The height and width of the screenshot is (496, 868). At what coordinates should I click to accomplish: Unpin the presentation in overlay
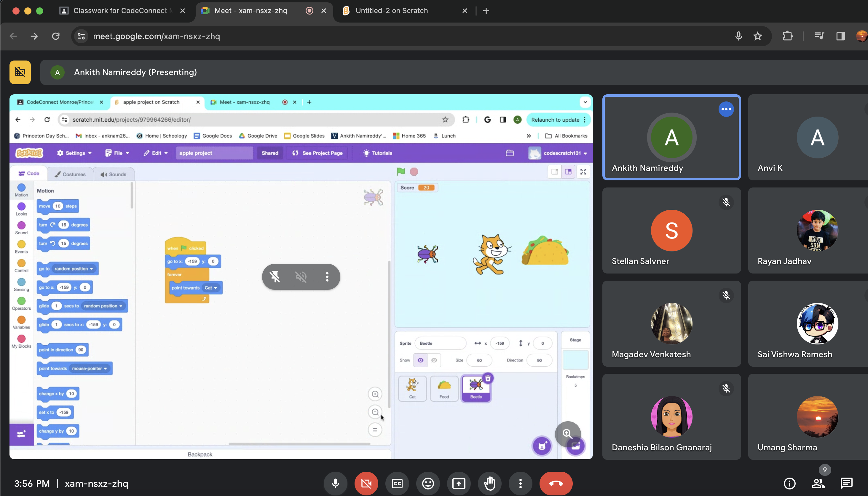[275, 276]
